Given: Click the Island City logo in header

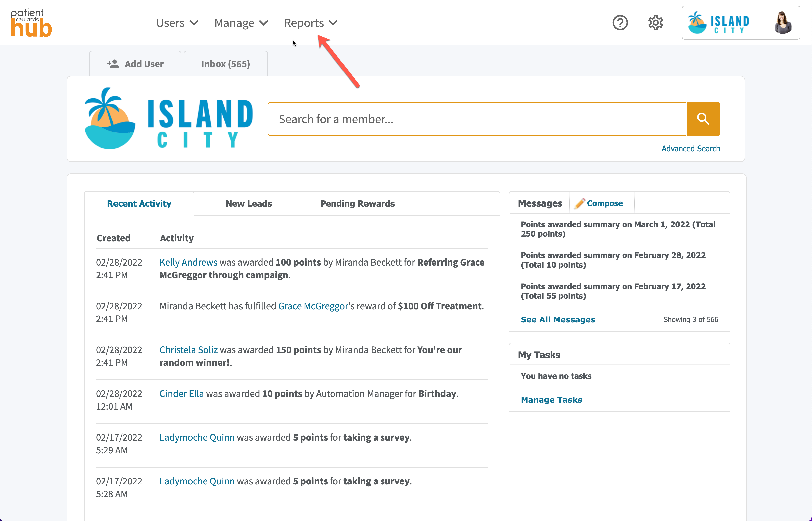Looking at the screenshot, I should pyautogui.click(x=719, y=23).
